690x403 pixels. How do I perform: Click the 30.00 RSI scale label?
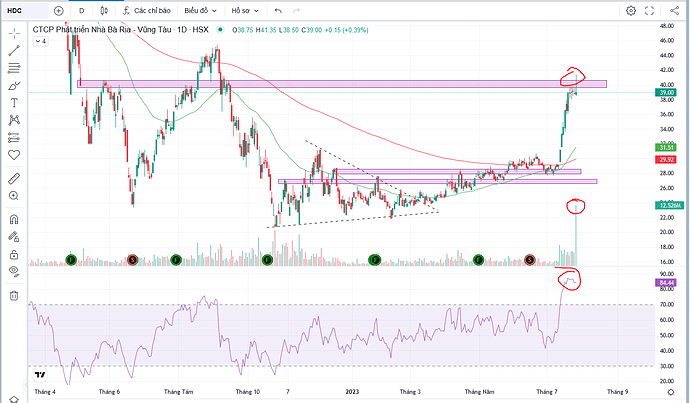click(x=667, y=366)
